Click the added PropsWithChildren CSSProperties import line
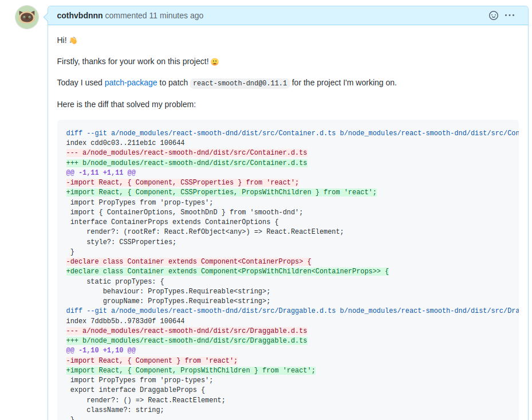 pyautogui.click(x=221, y=192)
